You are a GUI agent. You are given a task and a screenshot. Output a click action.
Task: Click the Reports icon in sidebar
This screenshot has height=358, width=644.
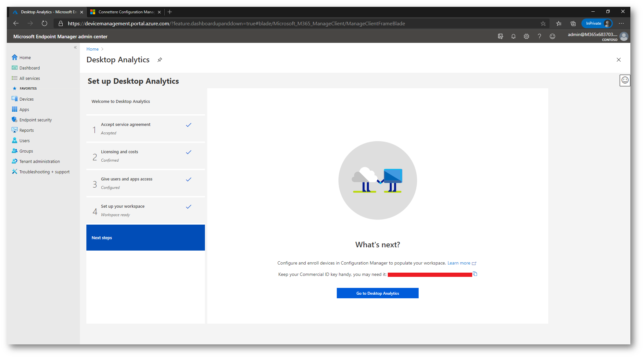click(15, 130)
